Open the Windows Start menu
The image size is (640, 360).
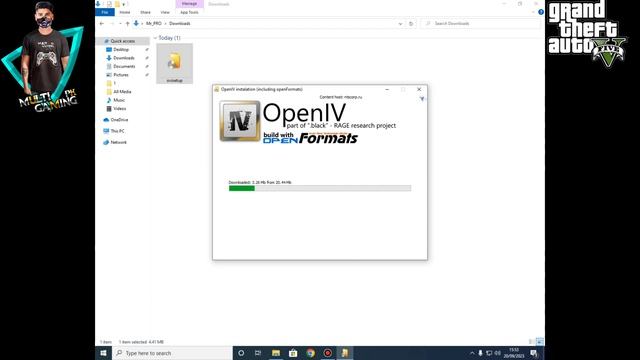coord(103,353)
